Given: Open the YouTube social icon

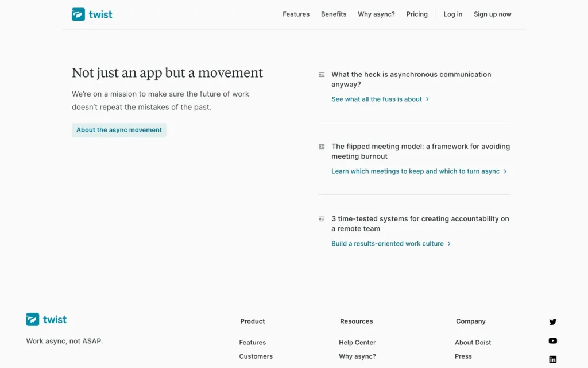Looking at the screenshot, I should pos(553,340).
